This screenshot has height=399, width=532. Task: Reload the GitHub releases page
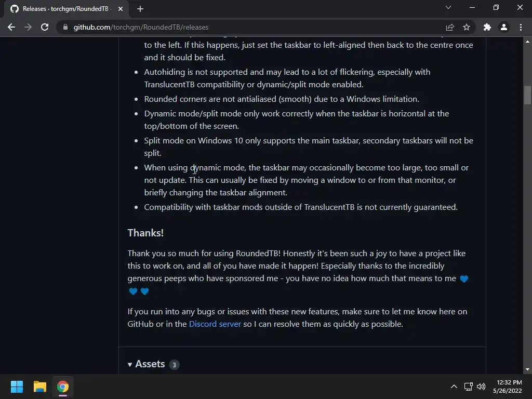(45, 27)
